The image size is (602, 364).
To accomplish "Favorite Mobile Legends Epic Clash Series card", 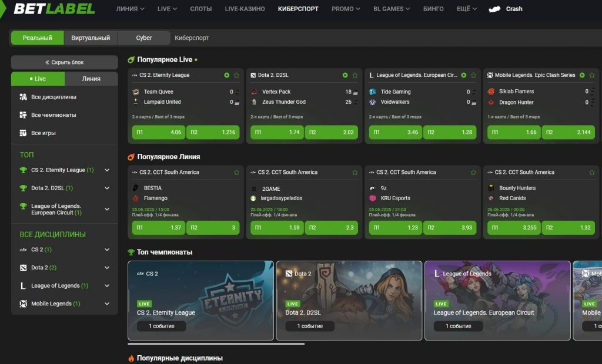I will coord(592,75).
